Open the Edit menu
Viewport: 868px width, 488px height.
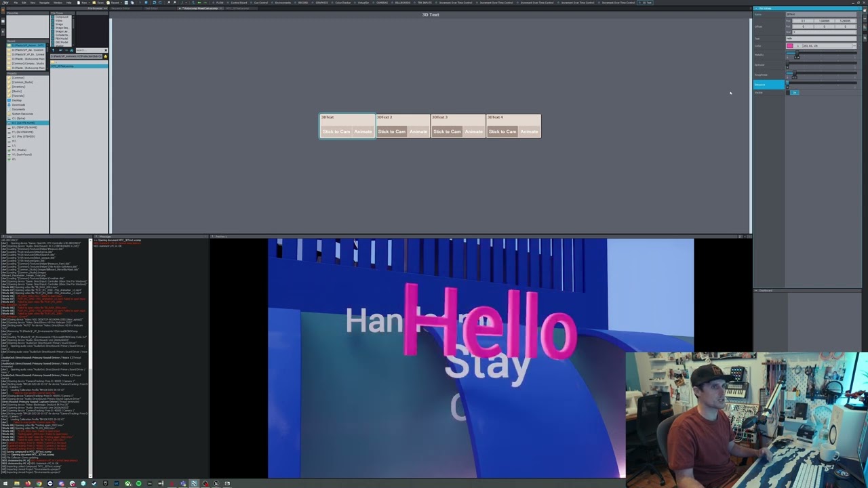24,3
